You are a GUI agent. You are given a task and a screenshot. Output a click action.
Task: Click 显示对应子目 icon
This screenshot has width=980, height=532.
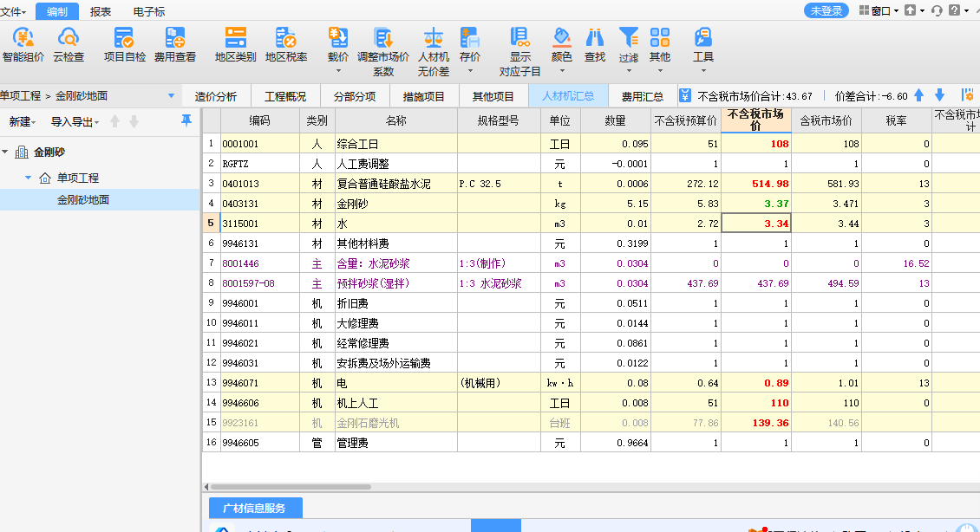[x=519, y=37]
